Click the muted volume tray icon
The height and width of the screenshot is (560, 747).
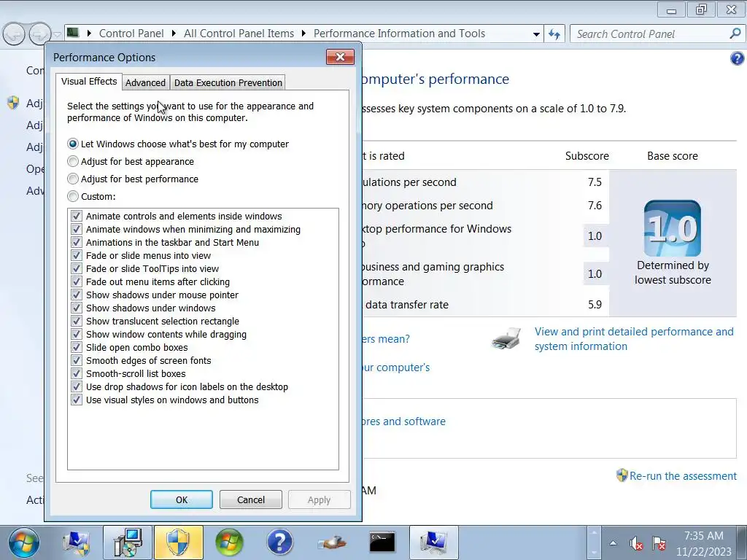click(x=635, y=543)
